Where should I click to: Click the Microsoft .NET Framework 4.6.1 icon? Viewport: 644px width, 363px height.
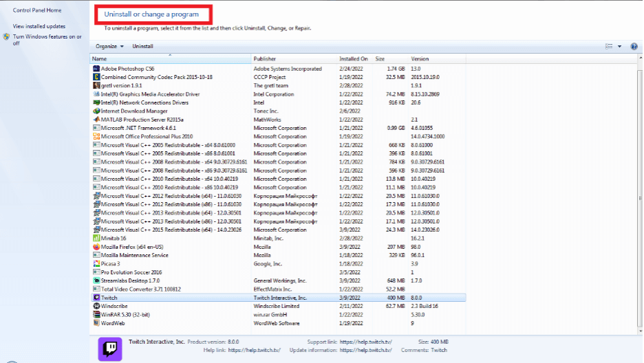click(96, 128)
